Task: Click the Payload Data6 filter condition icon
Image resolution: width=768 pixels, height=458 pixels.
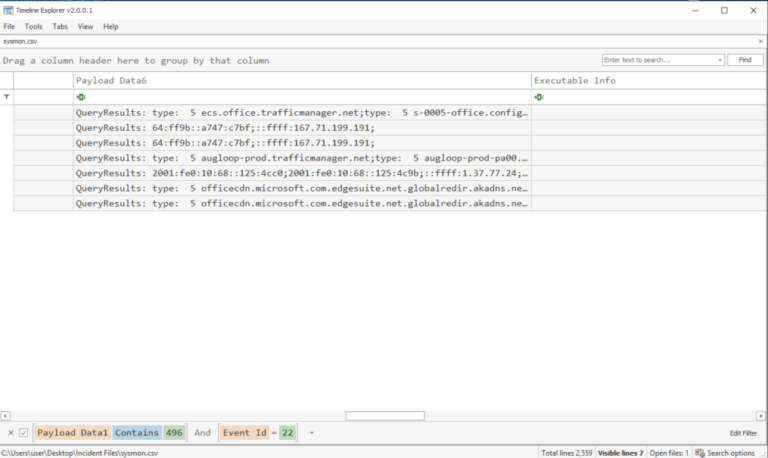Action: [80, 97]
